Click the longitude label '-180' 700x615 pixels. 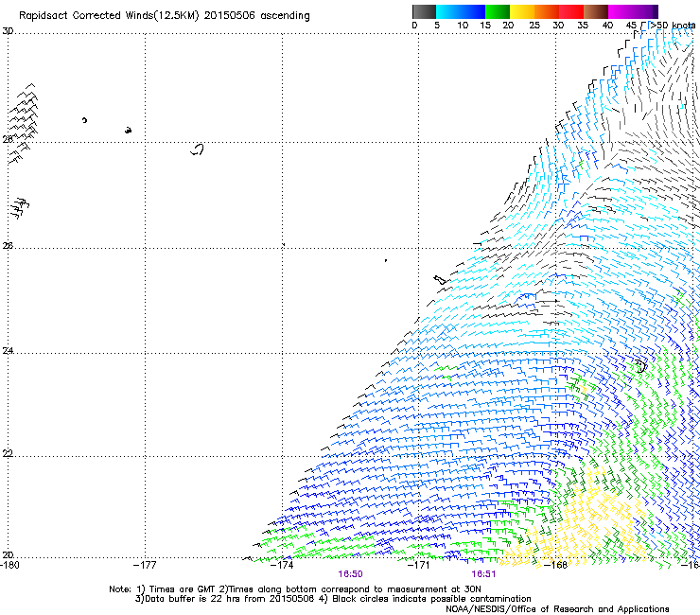coord(9,565)
